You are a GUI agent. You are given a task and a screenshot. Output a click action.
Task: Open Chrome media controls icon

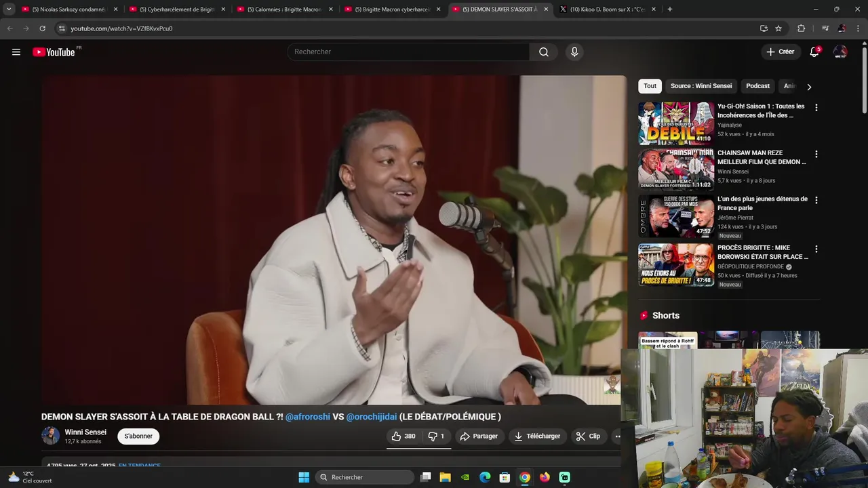(825, 28)
